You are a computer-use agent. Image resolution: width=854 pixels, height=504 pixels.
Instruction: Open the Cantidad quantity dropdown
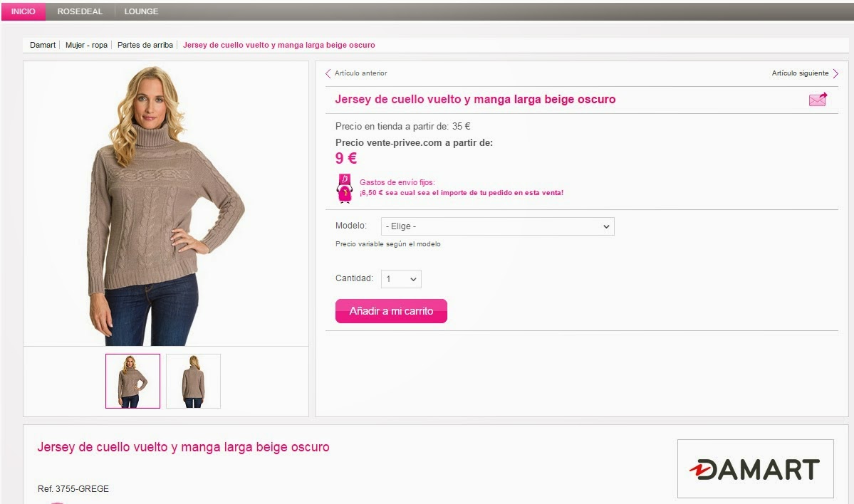401,279
